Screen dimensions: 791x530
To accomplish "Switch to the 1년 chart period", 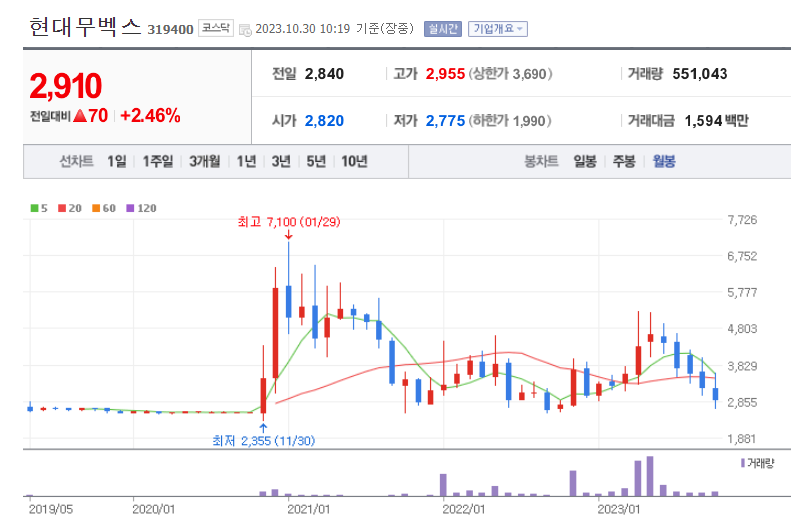I will pyautogui.click(x=247, y=161).
